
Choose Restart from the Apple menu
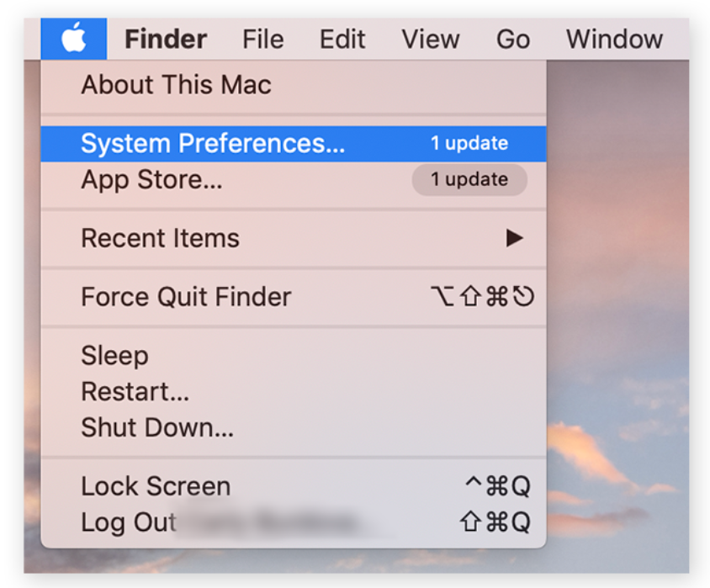click(x=135, y=391)
